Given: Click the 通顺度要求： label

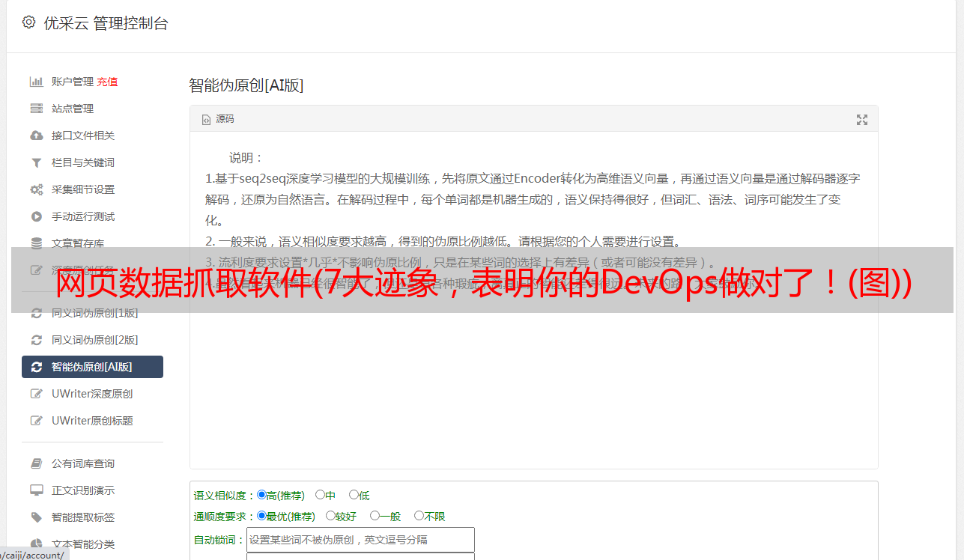Looking at the screenshot, I should 225,517.
